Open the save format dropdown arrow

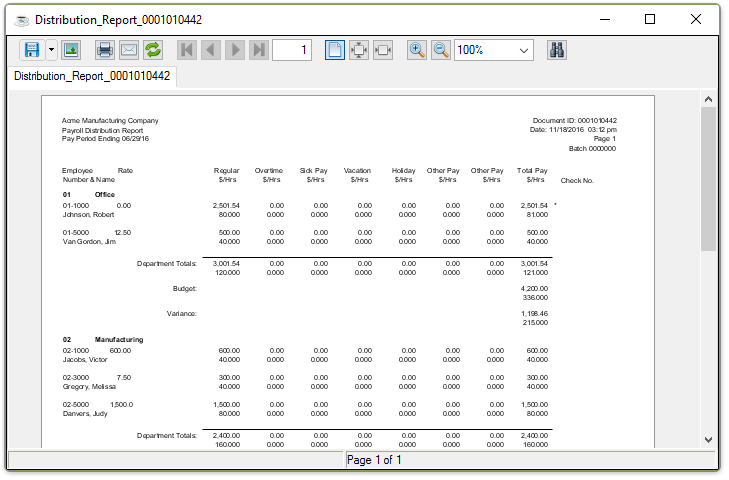pos(51,50)
